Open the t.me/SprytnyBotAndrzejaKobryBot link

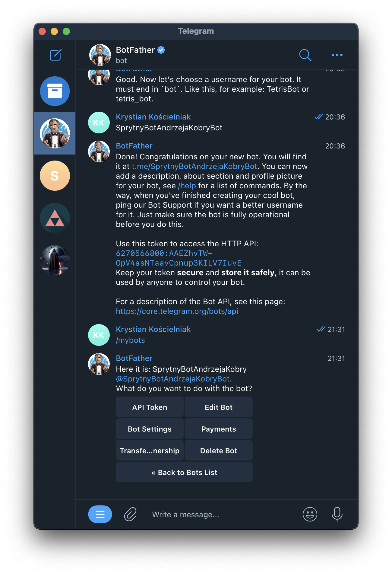click(x=194, y=166)
